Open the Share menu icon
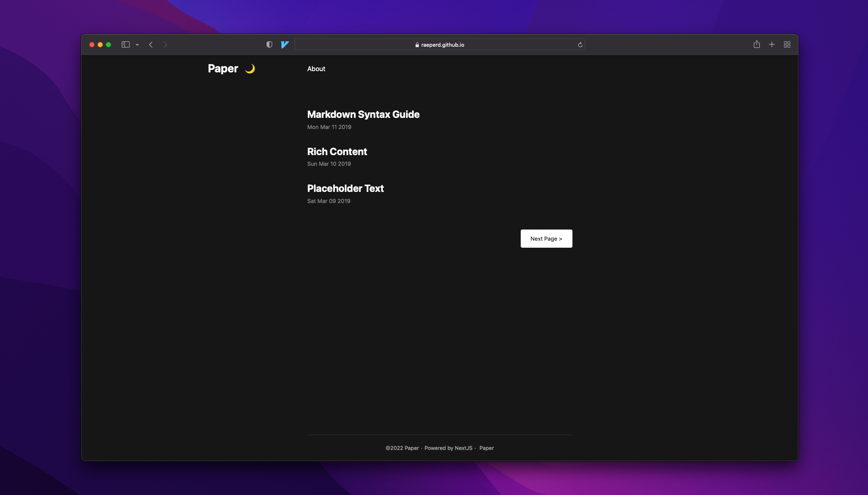 (x=757, y=44)
